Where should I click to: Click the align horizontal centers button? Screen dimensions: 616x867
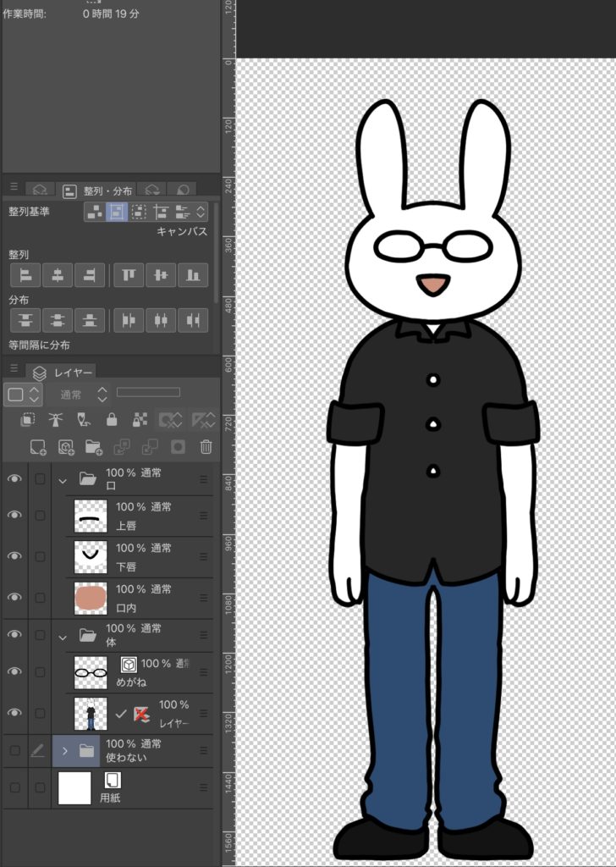pyautogui.click(x=58, y=275)
